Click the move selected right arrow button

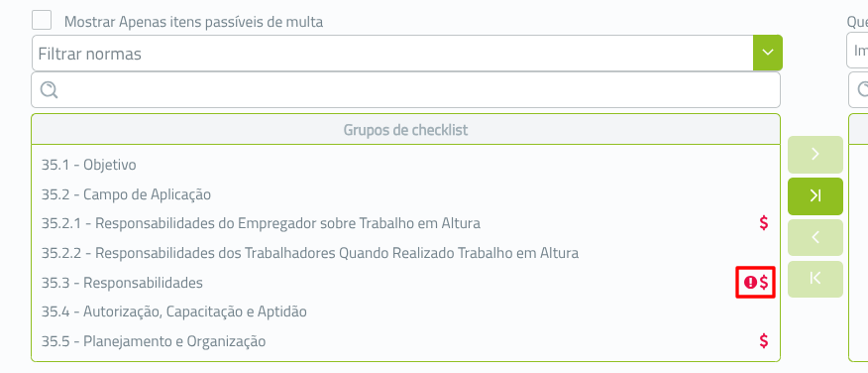[x=814, y=155]
